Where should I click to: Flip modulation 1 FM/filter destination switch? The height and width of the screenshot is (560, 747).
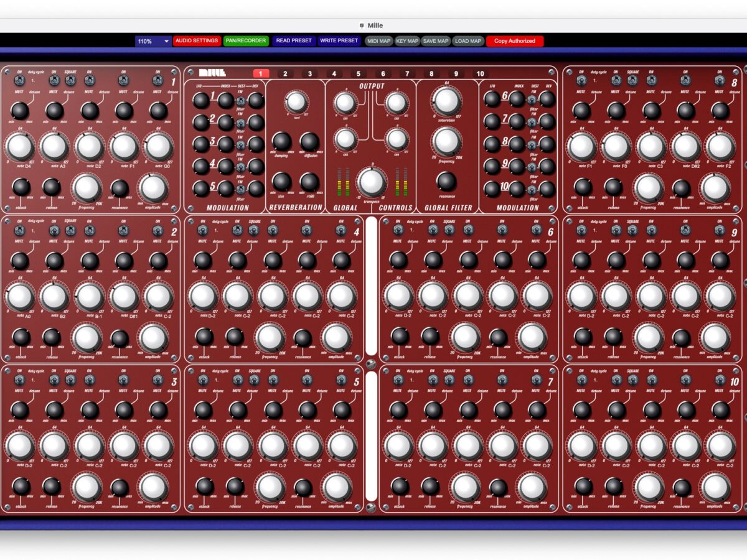tap(240, 100)
